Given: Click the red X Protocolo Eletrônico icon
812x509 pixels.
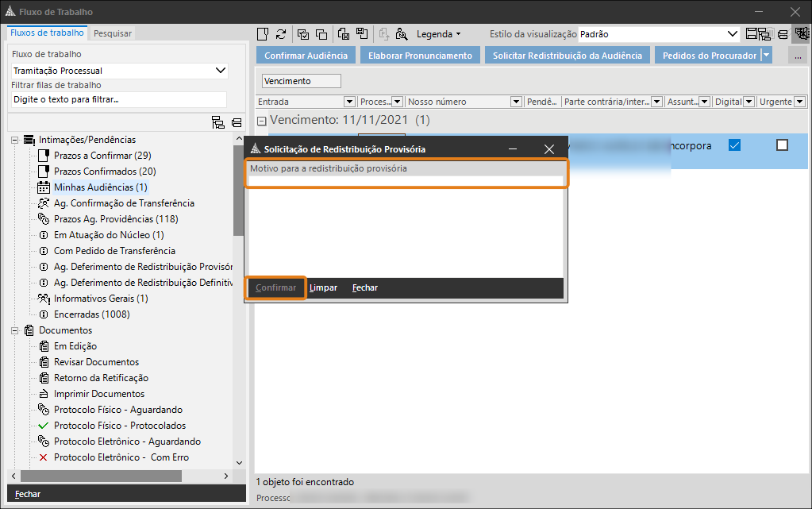Looking at the screenshot, I should [x=44, y=457].
